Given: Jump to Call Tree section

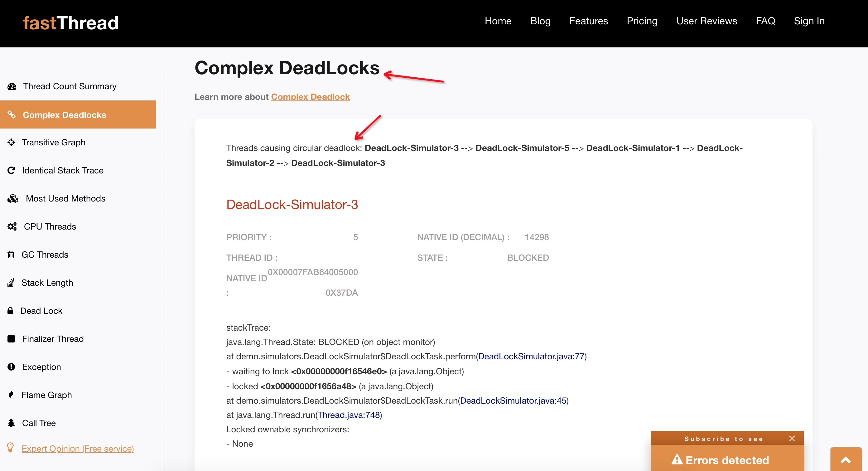Looking at the screenshot, I should point(39,423).
